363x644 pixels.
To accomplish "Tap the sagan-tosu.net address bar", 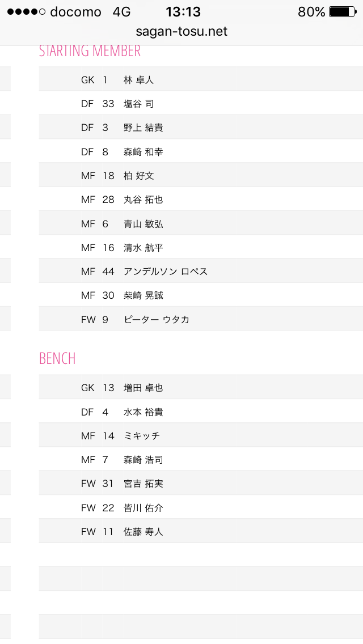I will coord(181,32).
